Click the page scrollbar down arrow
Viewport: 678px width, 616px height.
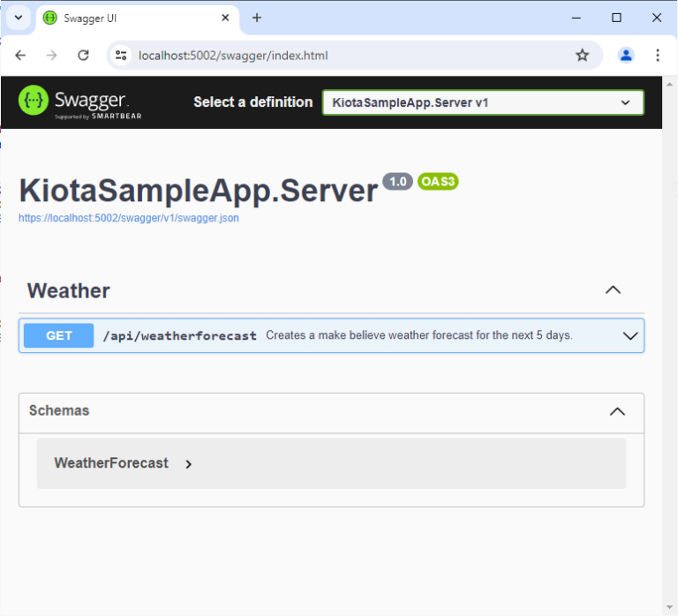[x=670, y=607]
